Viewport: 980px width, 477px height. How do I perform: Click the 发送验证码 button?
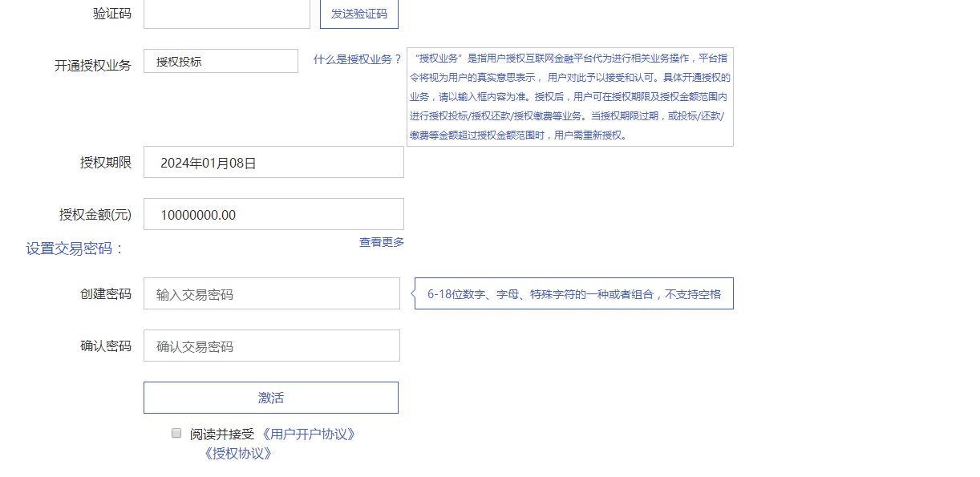[x=358, y=14]
